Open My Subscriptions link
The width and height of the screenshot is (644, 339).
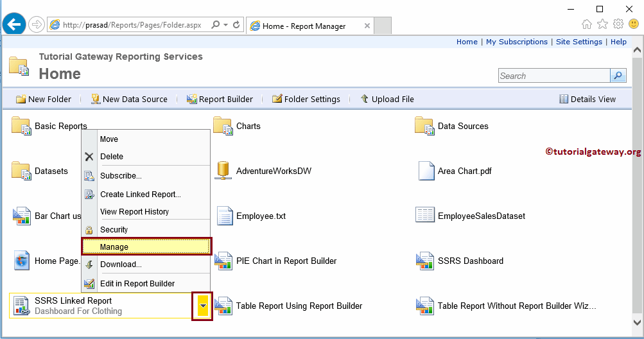[x=517, y=42]
